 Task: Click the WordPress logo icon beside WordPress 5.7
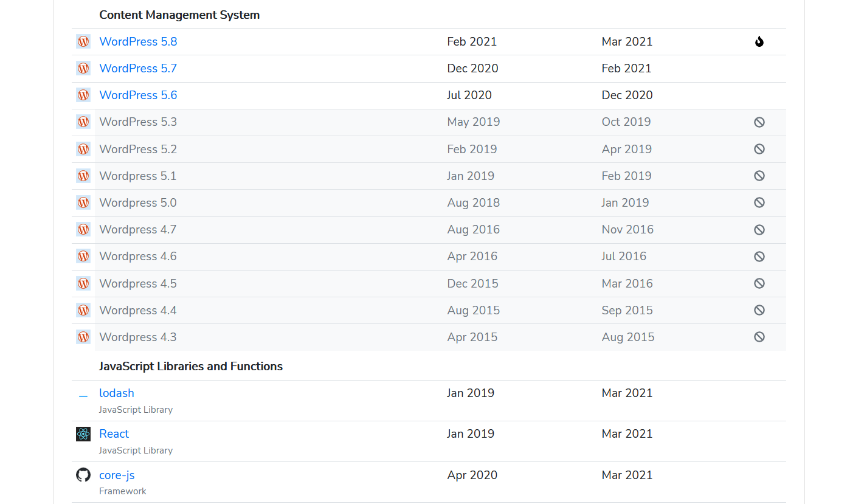coord(83,68)
